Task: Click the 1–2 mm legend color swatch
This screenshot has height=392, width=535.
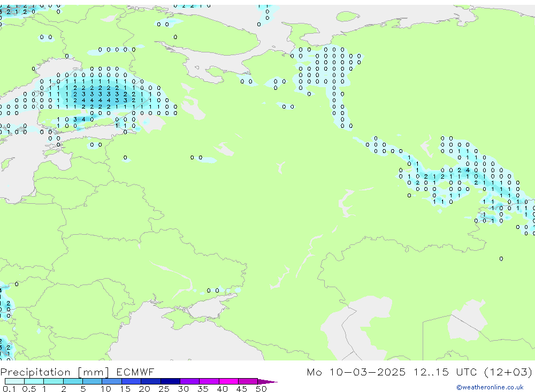Action: coord(53,381)
